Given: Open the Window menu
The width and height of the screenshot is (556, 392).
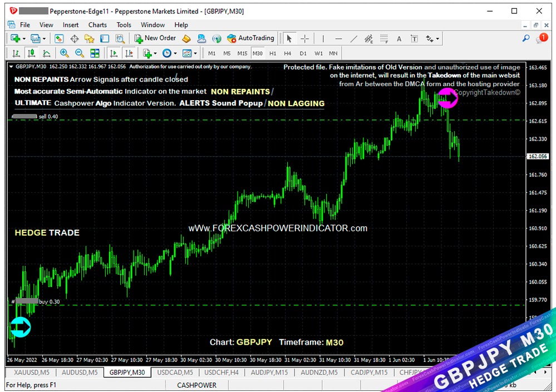Looking at the screenshot, I should click(153, 25).
